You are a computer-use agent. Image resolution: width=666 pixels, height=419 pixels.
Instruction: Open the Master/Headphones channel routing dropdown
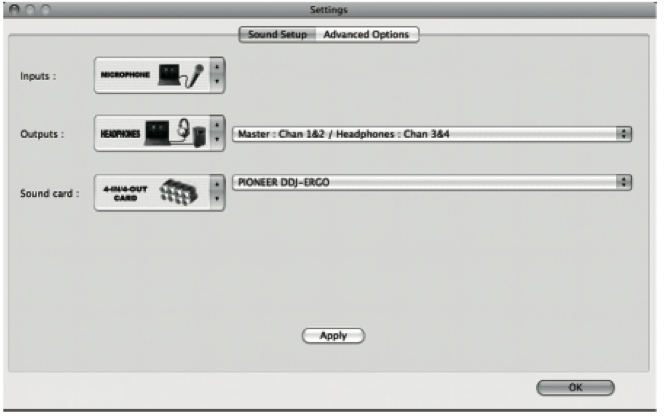(432, 134)
